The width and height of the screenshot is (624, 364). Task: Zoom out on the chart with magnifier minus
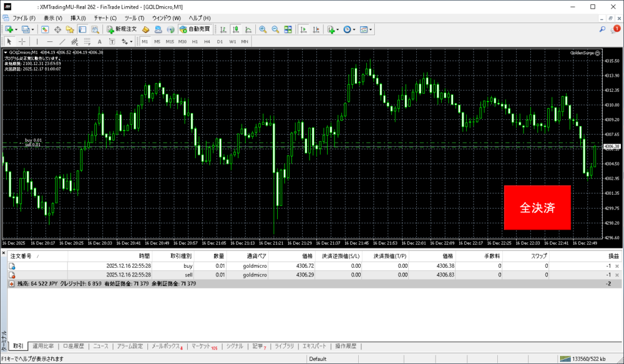(x=275, y=29)
